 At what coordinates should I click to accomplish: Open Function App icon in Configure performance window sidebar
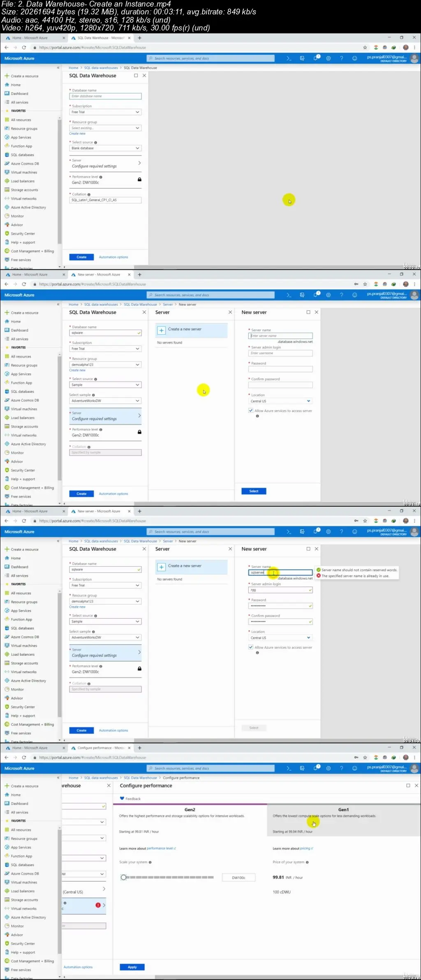[7, 856]
